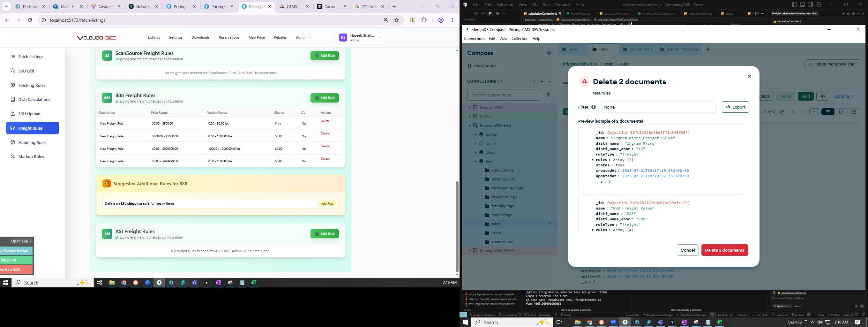Open connections ellipsis menu in Compass

pos(550,81)
